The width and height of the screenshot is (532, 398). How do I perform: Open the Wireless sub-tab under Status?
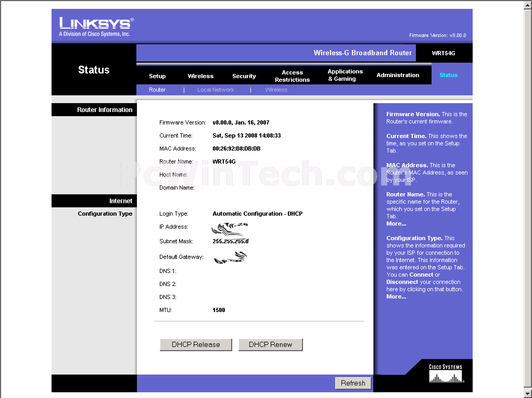tap(276, 90)
